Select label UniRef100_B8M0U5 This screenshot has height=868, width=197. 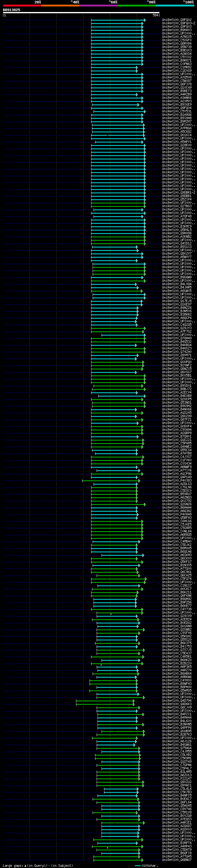coord(177,548)
